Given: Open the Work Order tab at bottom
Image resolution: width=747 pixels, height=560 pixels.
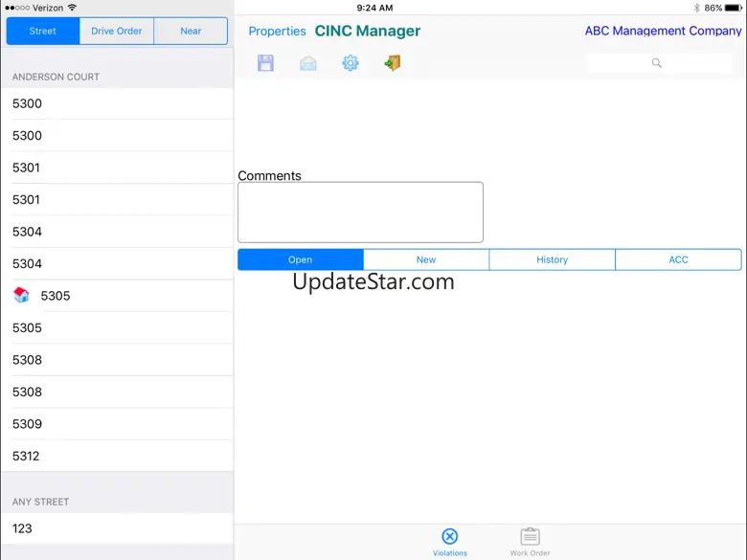Looking at the screenshot, I should [530, 543].
